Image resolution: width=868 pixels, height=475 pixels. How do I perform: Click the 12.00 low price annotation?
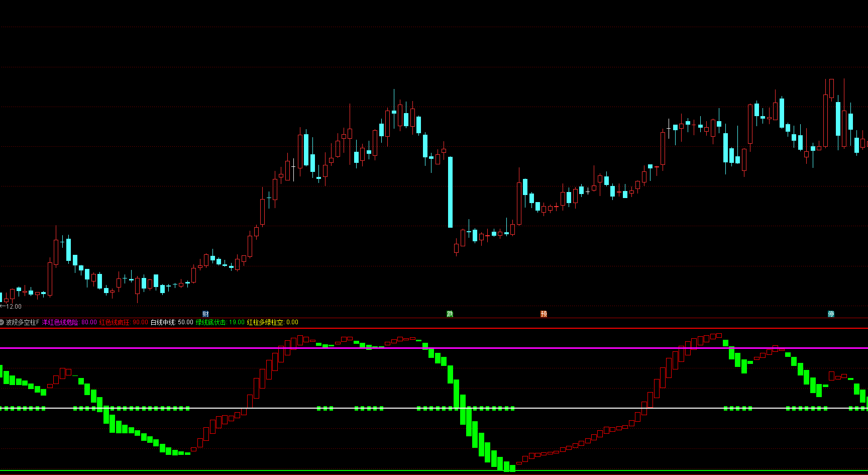pyautogui.click(x=14, y=306)
